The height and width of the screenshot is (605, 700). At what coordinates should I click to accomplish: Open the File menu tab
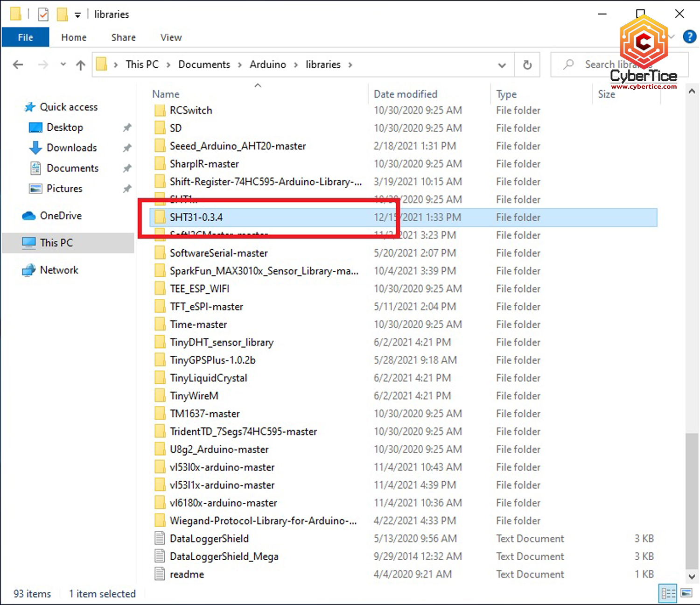coord(25,37)
